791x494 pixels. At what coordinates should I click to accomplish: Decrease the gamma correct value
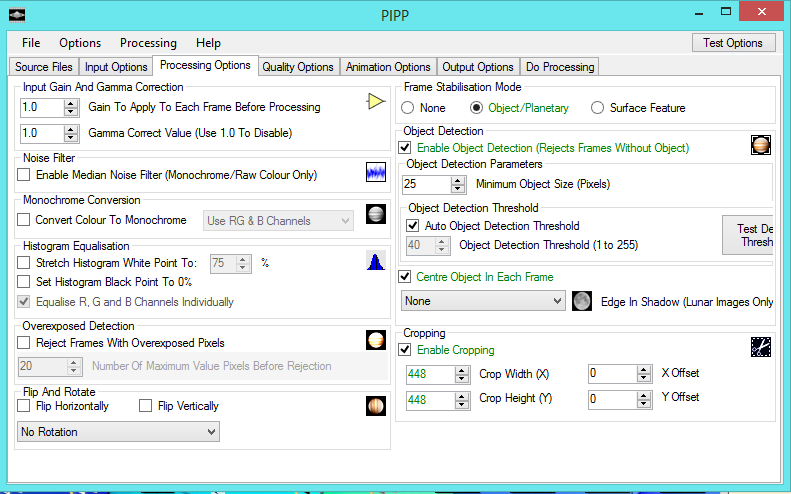click(71, 138)
